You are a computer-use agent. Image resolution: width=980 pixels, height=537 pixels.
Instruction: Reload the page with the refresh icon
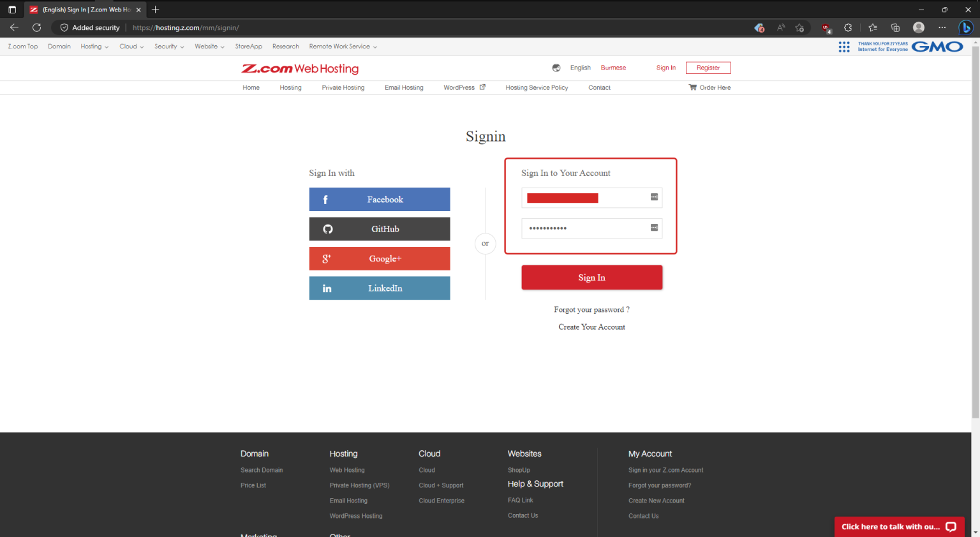click(37, 27)
